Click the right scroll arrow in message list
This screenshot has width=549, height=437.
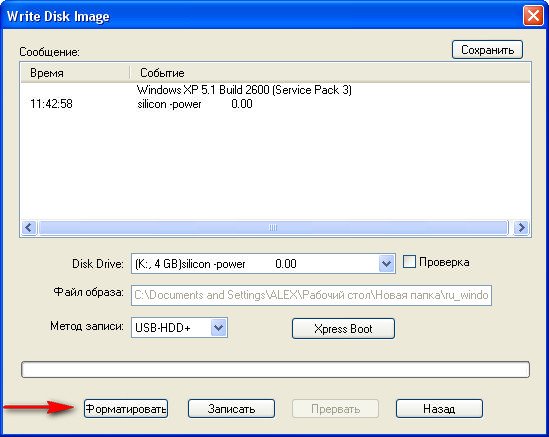[x=521, y=228]
